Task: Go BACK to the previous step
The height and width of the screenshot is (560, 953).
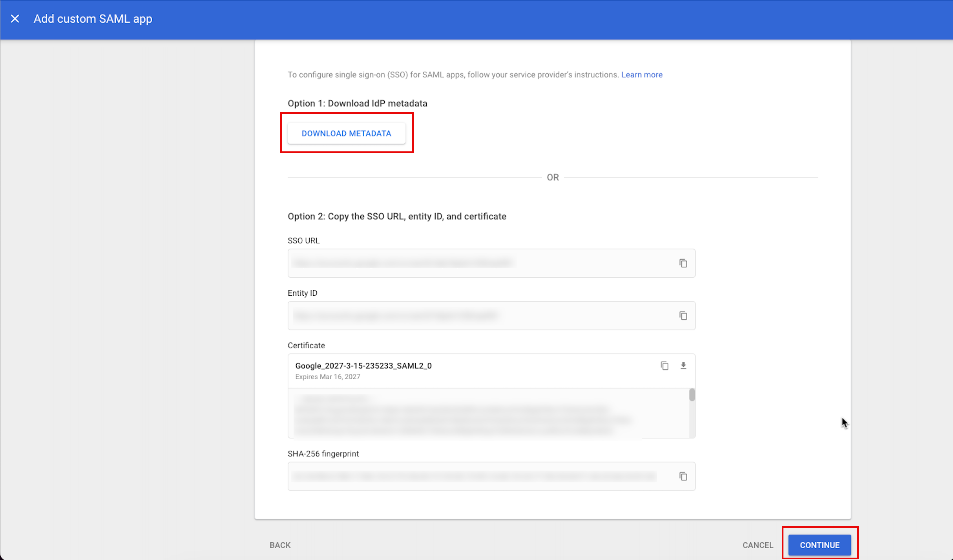Action: pyautogui.click(x=280, y=545)
